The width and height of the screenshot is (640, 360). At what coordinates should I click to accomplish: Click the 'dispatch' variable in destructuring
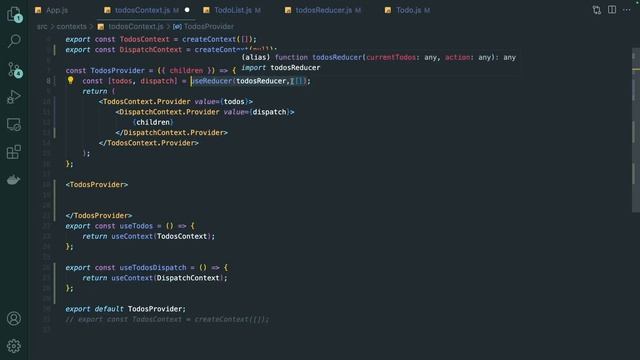click(x=157, y=81)
